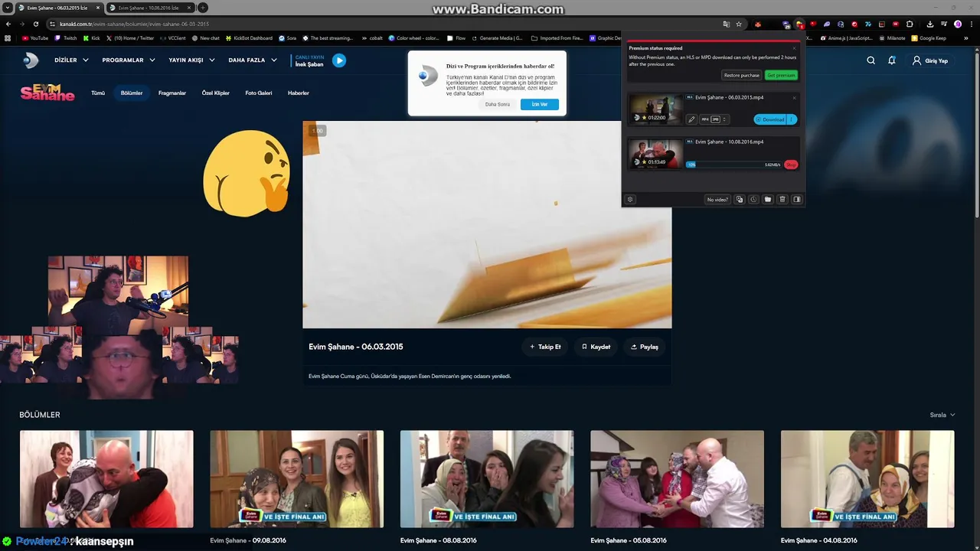Click the Kaydet button

[x=596, y=347]
